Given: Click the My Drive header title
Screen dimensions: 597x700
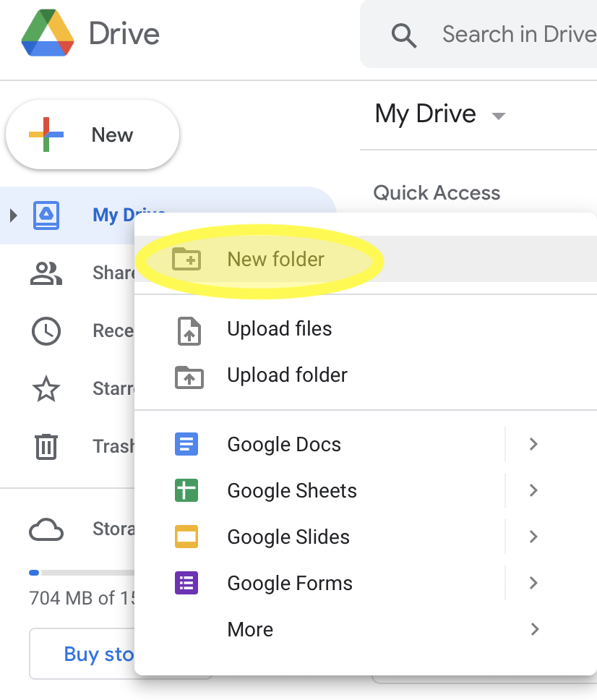Looking at the screenshot, I should [426, 114].
